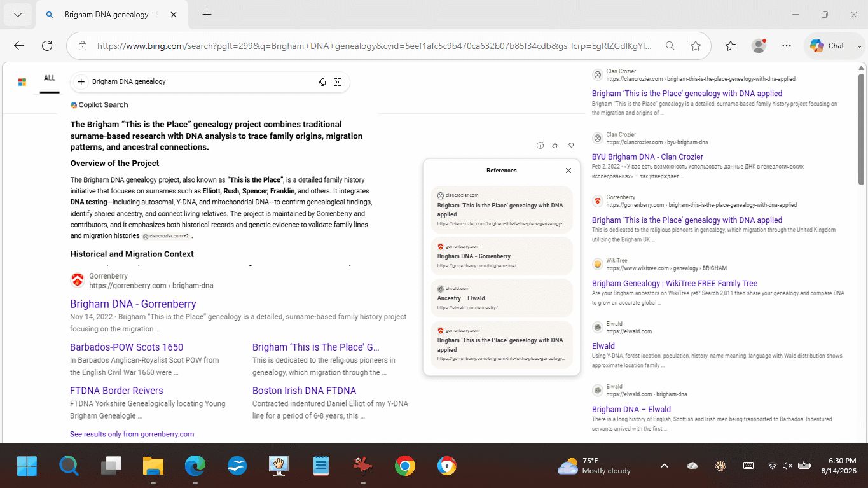Viewport: 868px width, 488px height.
Task: Open File Explorer from the taskbar
Action: point(153,466)
